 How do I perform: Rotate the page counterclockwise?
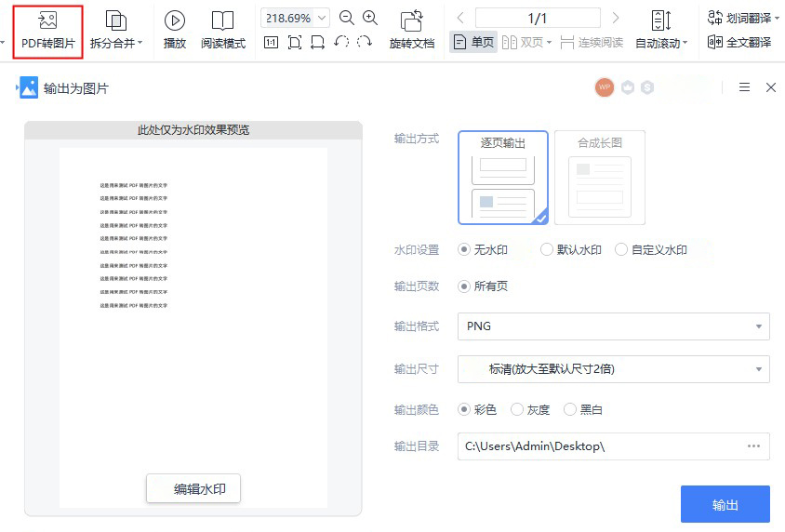341,42
